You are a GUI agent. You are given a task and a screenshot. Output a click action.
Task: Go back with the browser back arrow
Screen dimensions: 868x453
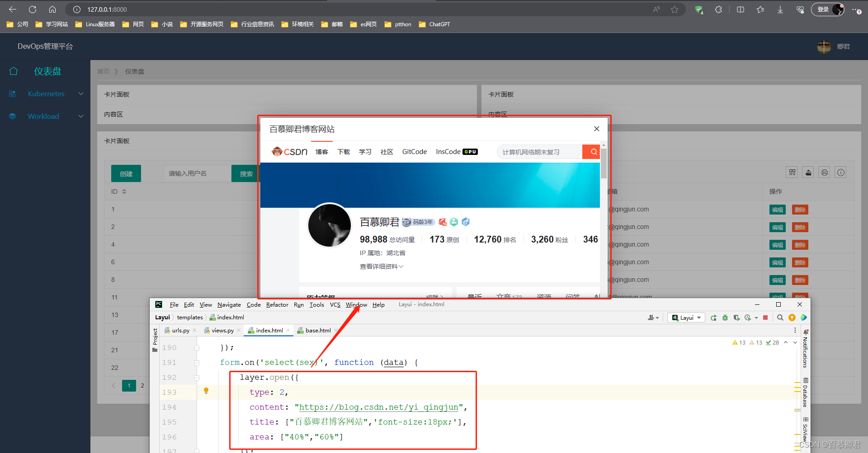point(13,9)
